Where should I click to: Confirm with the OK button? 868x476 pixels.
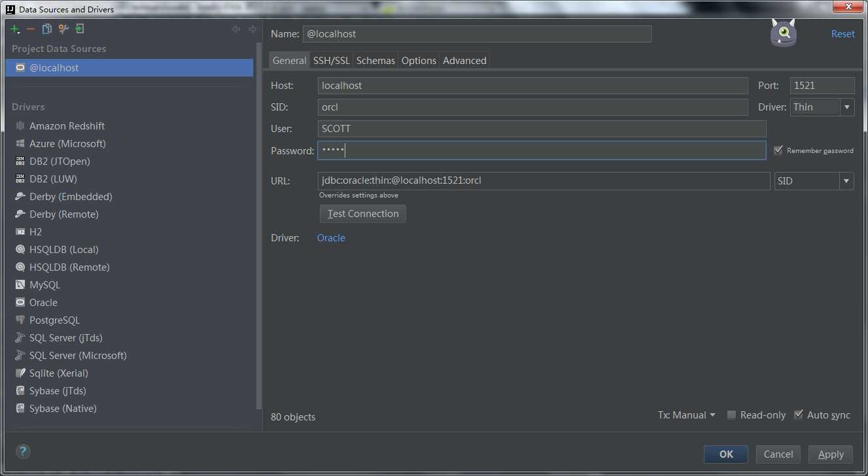(726, 454)
